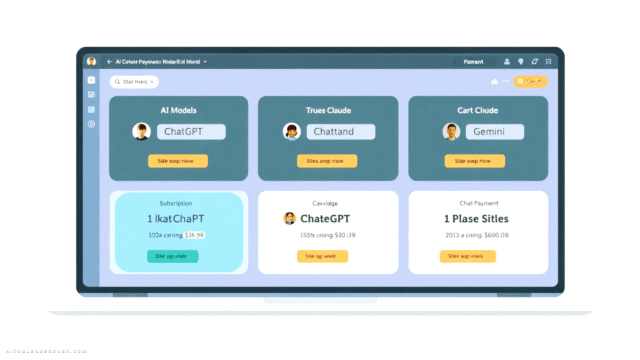Image resolution: width=640 pixels, height=360 pixels.
Task: Open the first sidebar icon
Action: (91, 80)
